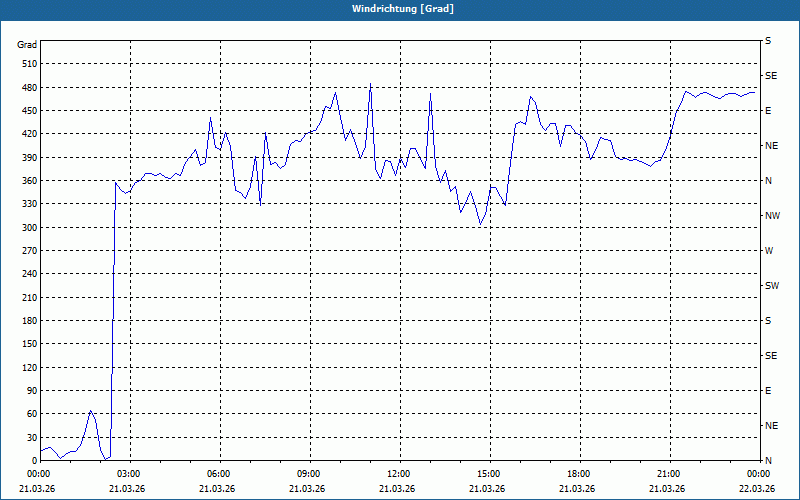Image resolution: width=800 pixels, height=500 pixels.
Task: Click the wind direction peak near 11:00
Action: coord(370,84)
